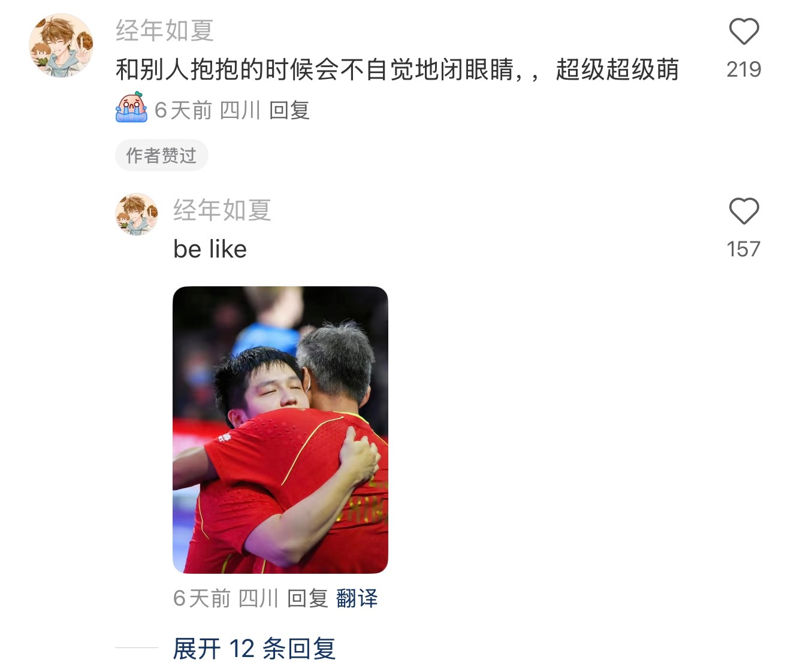Open username 经年如夏 on the reply
The width and height of the screenshot is (791, 672).
222,210
